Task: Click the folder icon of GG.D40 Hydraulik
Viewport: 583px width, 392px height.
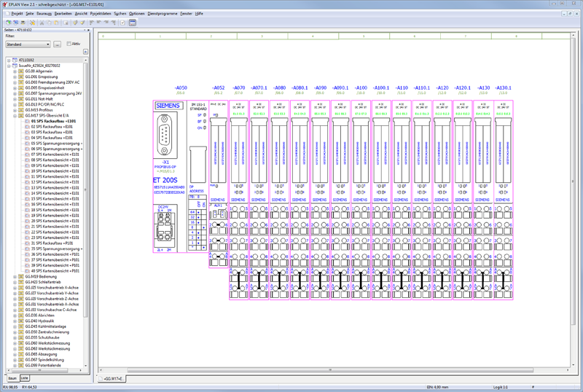Action: coord(21,321)
